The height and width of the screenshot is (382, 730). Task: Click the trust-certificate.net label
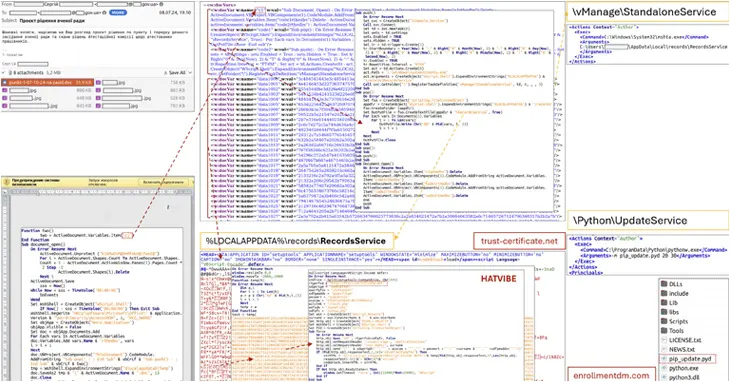click(519, 241)
